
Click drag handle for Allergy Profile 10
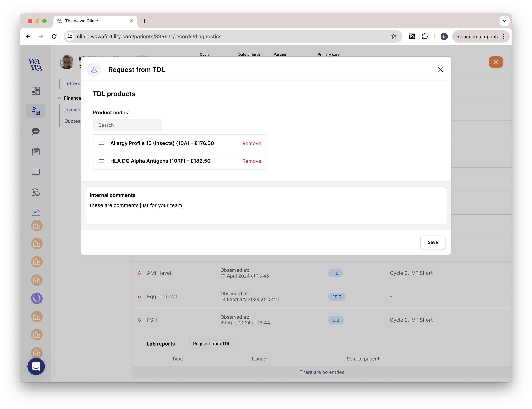click(x=101, y=143)
